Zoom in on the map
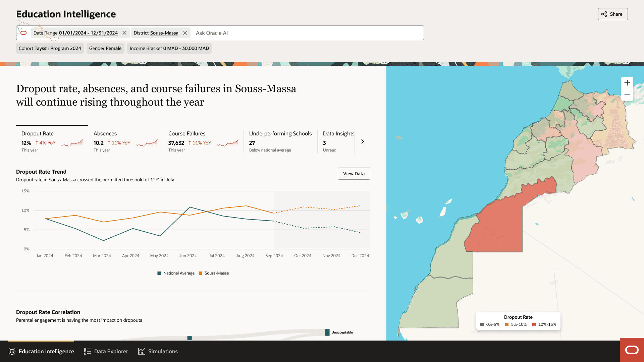The image size is (644, 362). tap(627, 83)
